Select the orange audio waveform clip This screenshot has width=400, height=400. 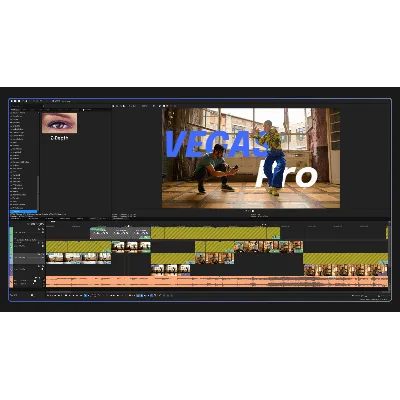point(217,282)
